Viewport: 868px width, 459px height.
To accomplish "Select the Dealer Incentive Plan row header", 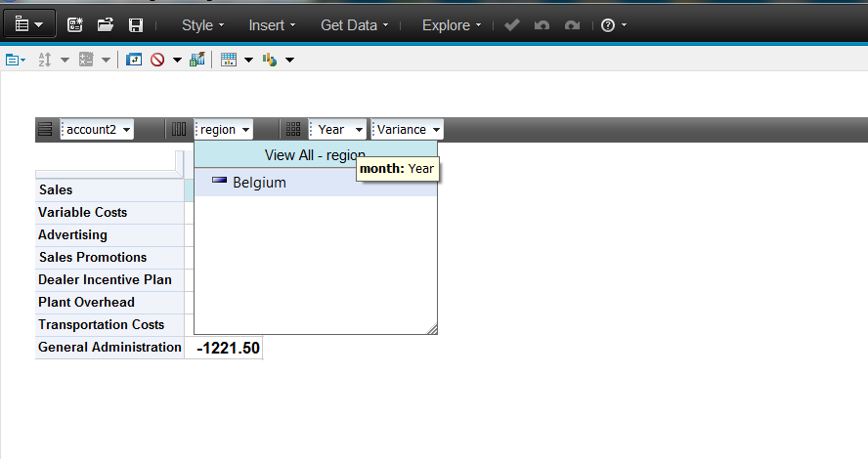I will [109, 280].
